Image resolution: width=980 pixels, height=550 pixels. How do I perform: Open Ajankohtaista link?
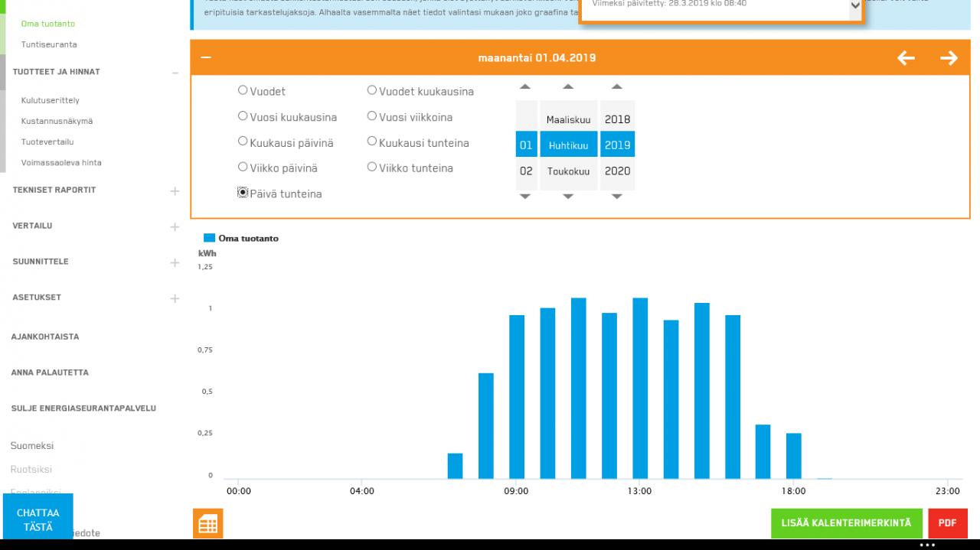click(45, 337)
